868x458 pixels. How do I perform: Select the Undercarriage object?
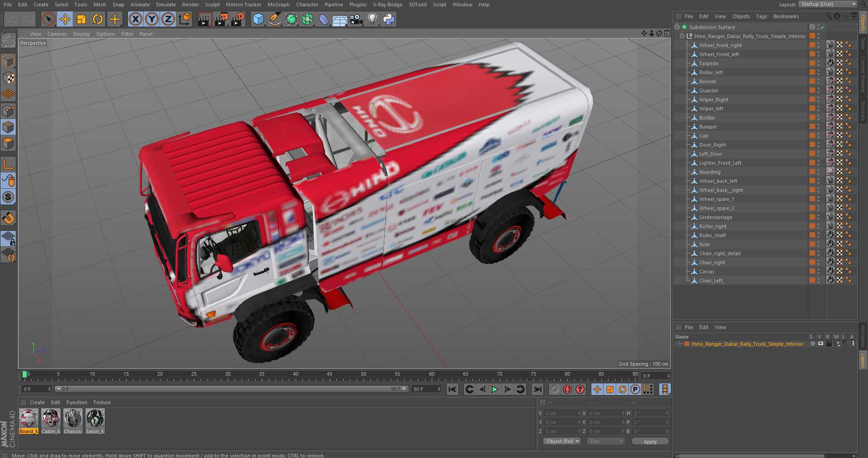(716, 217)
